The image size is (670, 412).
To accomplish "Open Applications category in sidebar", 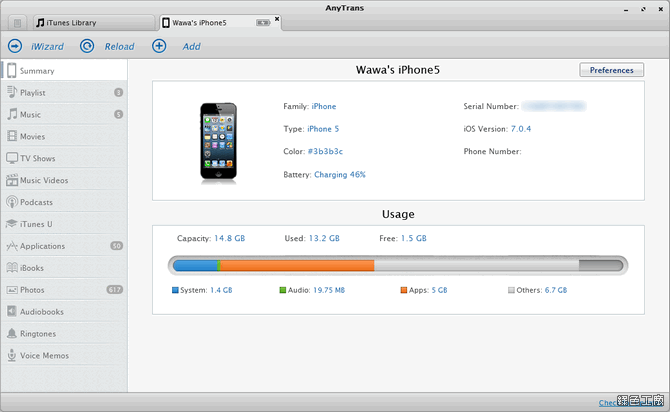I will click(64, 246).
